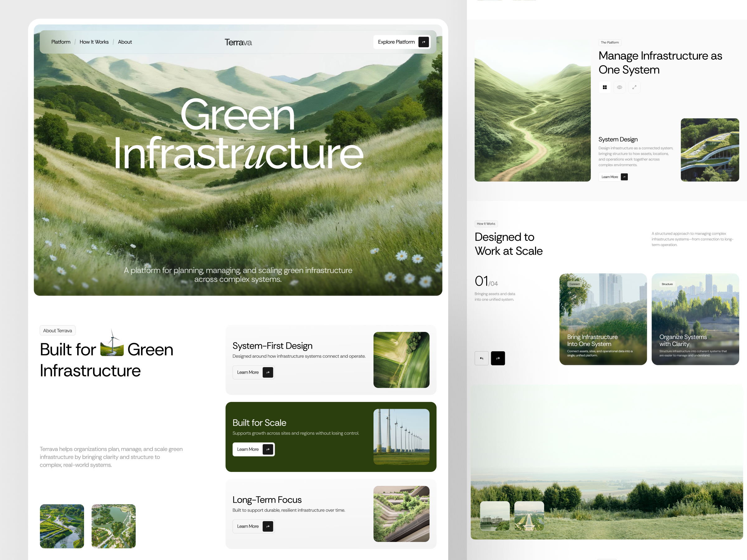Click Manage Infrastructure as One System heading
747x560 pixels.
click(x=660, y=63)
